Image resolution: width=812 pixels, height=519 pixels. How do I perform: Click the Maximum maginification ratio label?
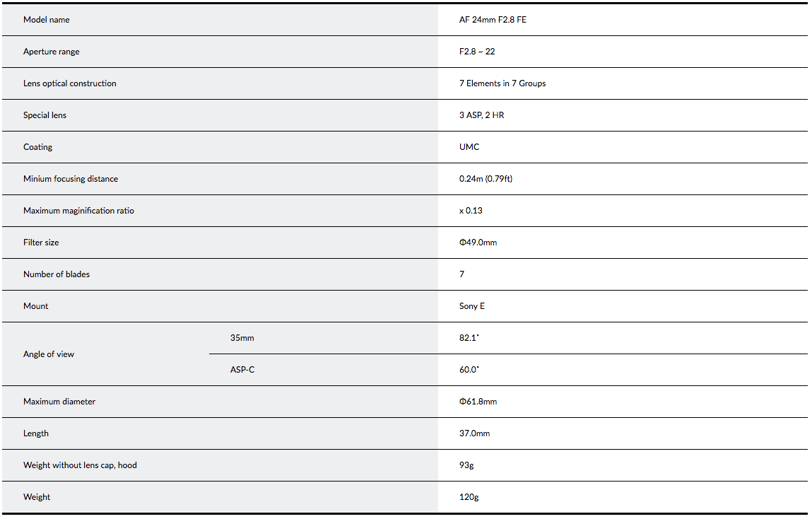tap(78, 211)
